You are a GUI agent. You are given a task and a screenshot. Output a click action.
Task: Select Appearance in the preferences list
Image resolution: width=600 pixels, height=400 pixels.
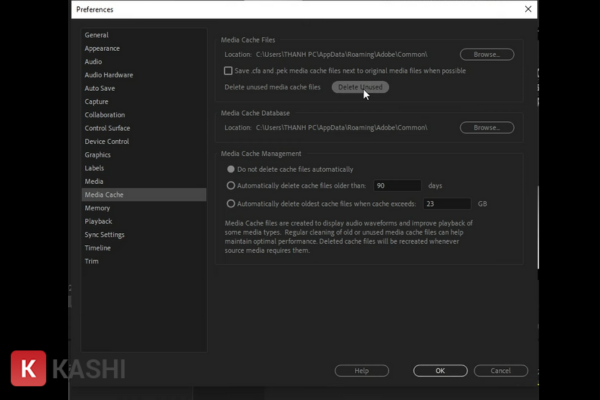[102, 48]
